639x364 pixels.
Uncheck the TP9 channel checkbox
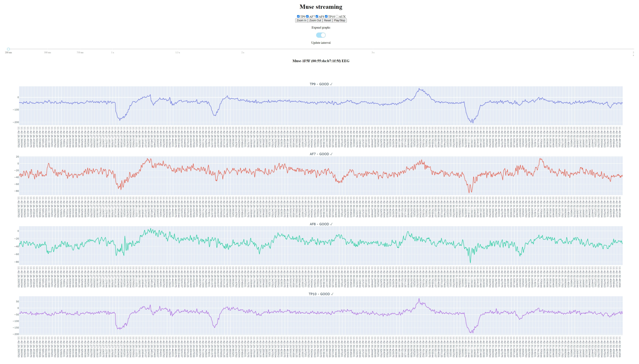click(x=298, y=17)
